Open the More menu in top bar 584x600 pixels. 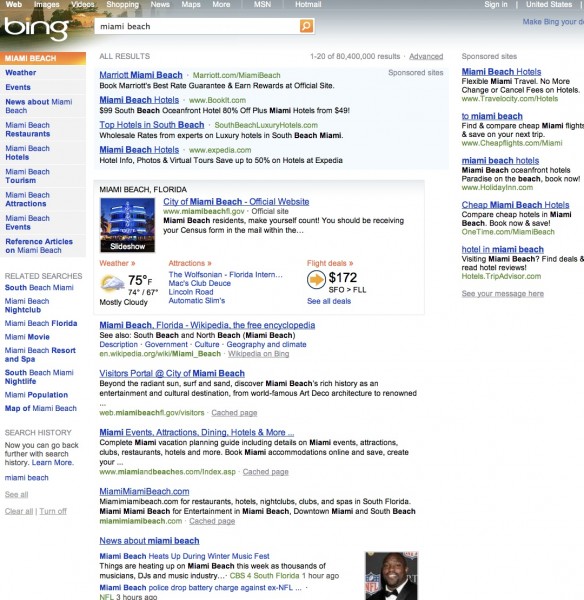(x=221, y=5)
